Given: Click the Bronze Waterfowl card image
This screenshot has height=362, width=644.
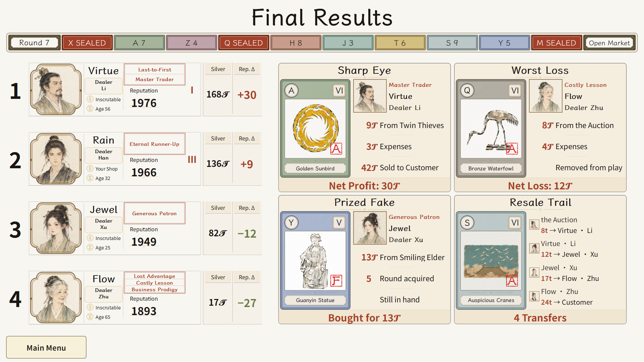Looking at the screenshot, I should click(491, 128).
